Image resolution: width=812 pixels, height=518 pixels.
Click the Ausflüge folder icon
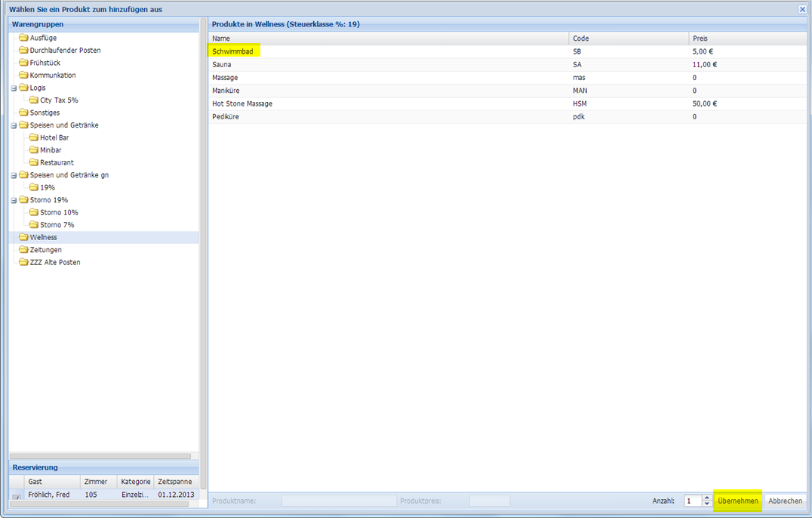tap(23, 38)
